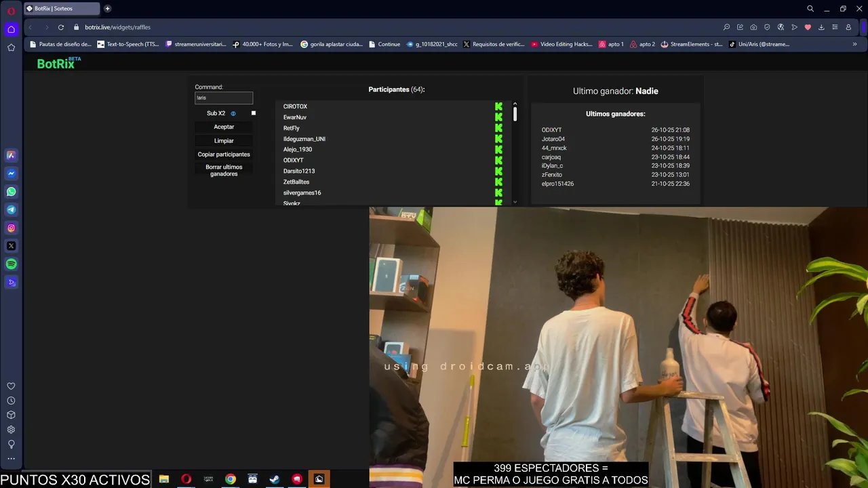Open X (Twitter) in sidebar
Screen dimensions: 868x488
[x=11, y=246]
